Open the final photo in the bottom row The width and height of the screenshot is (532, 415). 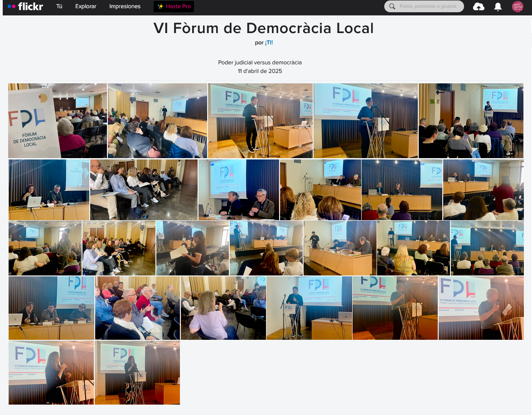137,372
